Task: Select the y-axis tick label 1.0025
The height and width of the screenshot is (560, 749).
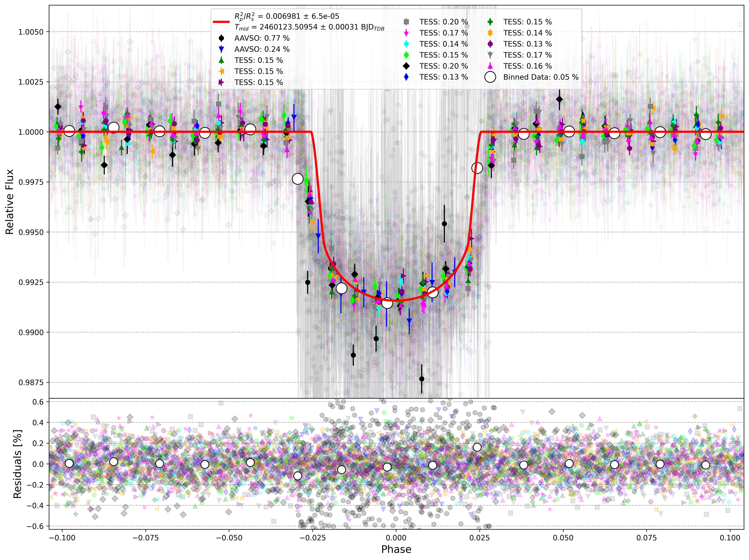Action: coord(31,82)
